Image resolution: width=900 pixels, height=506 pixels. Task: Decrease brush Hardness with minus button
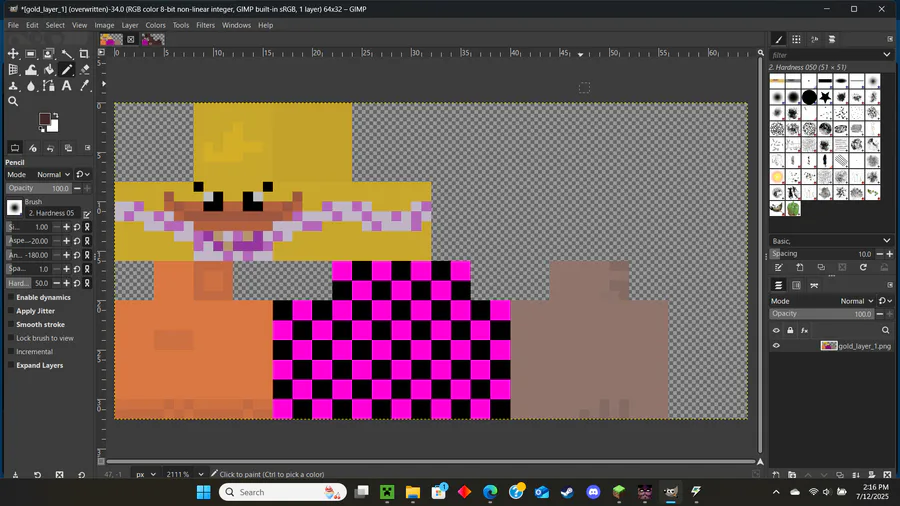click(56, 283)
